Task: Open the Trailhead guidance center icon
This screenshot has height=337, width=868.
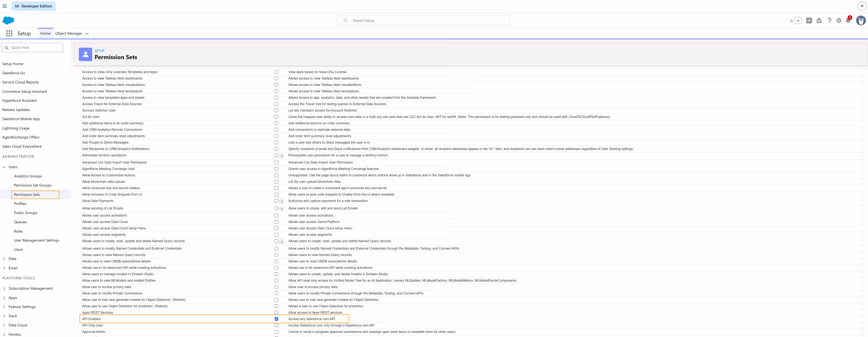Action: 819,21
